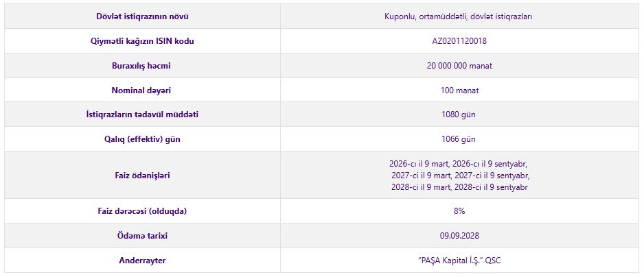Select the 'Kuponlu, ortamüddətli, dövlət istiqrazları' text

click(459, 16)
